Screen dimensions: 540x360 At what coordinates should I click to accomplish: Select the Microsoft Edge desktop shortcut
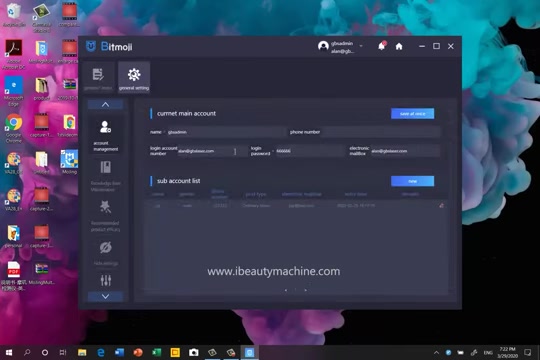[x=14, y=91]
